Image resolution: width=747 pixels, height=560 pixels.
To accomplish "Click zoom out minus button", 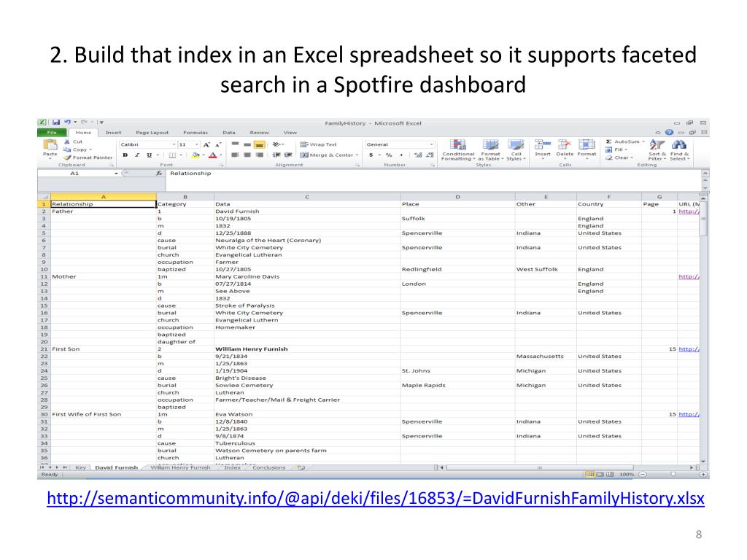I will (642, 474).
